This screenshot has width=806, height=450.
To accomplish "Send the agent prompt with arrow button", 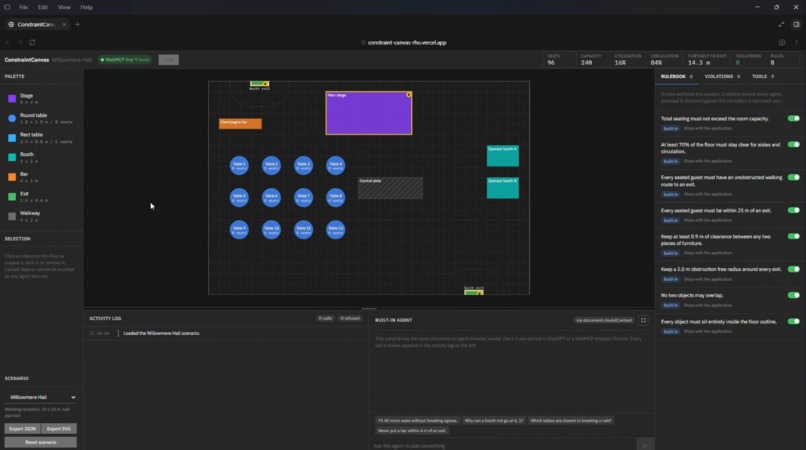I will coord(645,445).
